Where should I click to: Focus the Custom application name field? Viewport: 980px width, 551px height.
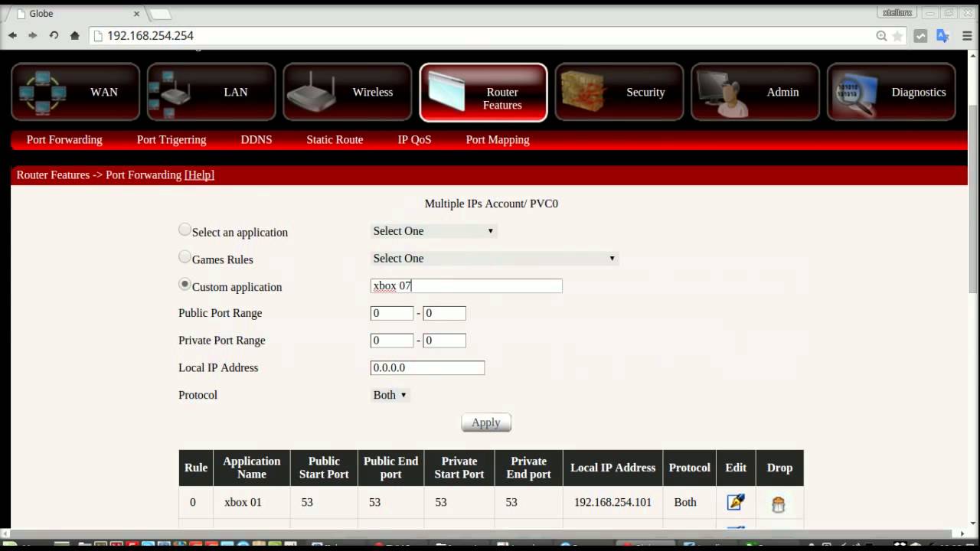pyautogui.click(x=466, y=285)
